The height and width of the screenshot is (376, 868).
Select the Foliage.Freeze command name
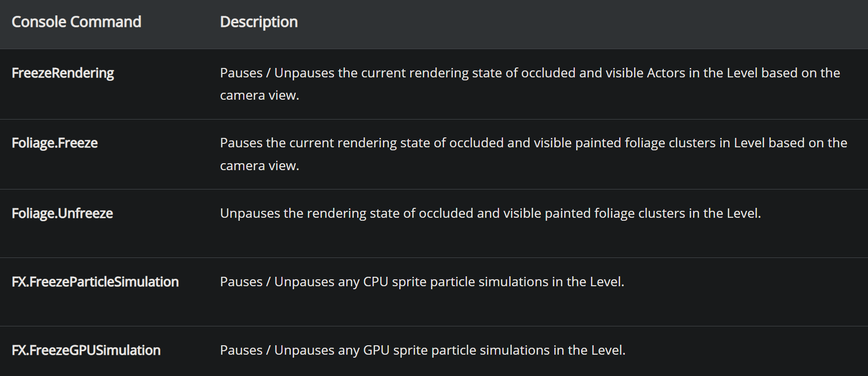(54, 143)
